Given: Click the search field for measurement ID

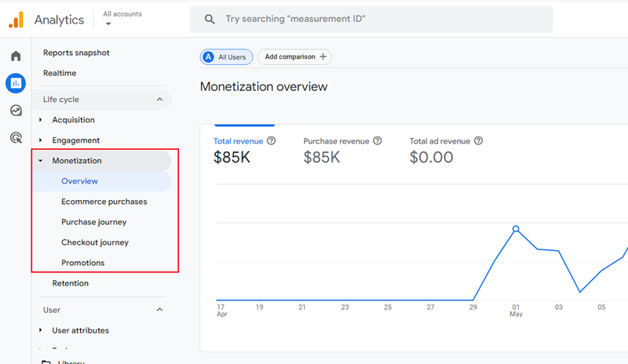Looking at the screenshot, I should tap(371, 20).
